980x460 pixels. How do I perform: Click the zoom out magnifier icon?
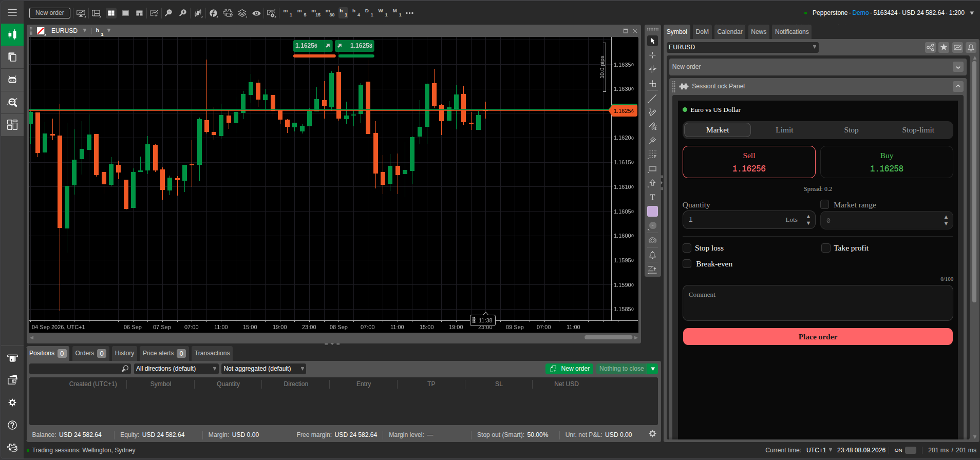(x=168, y=13)
